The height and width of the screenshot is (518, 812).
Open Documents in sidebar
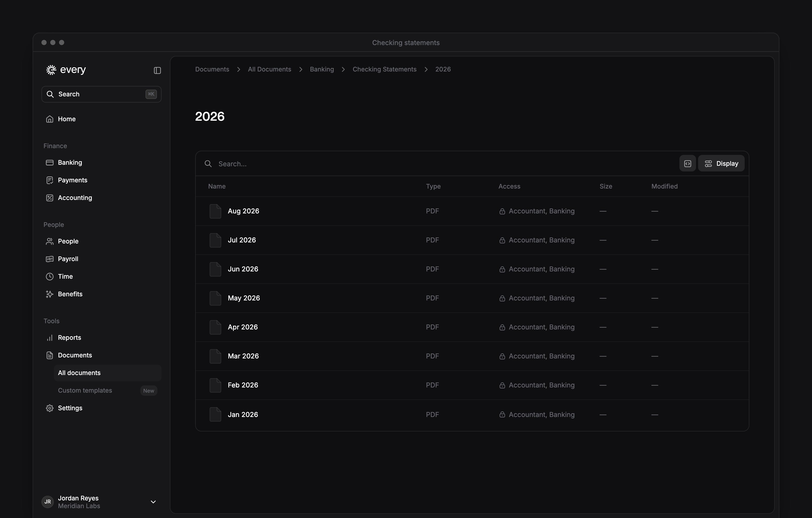pos(101,355)
